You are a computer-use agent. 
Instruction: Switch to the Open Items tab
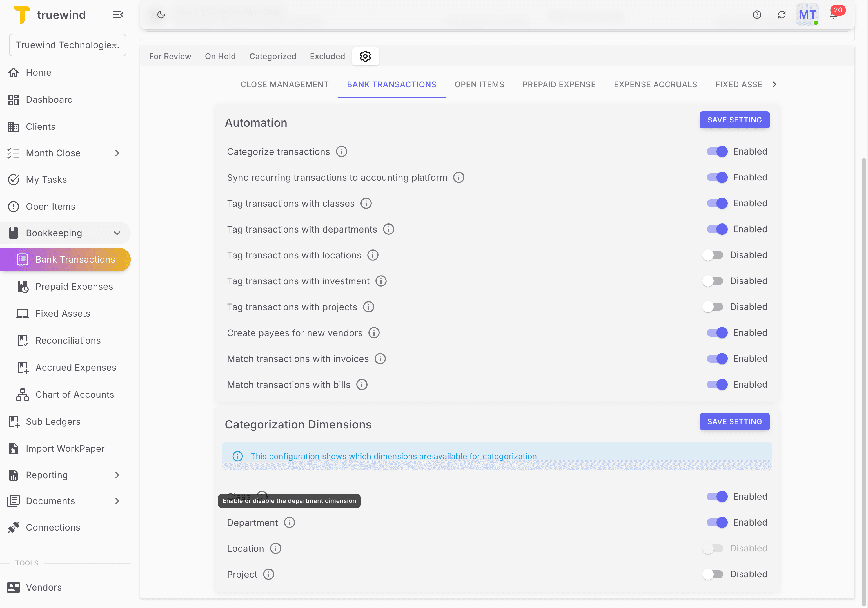point(479,84)
